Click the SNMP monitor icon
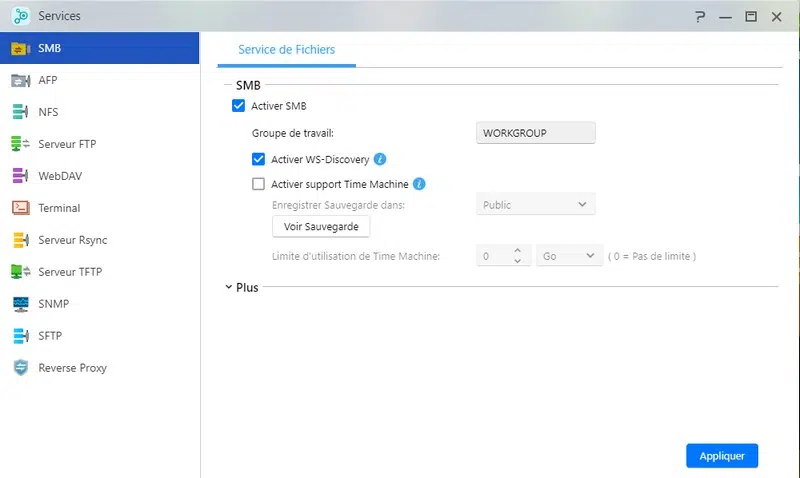 (21, 304)
